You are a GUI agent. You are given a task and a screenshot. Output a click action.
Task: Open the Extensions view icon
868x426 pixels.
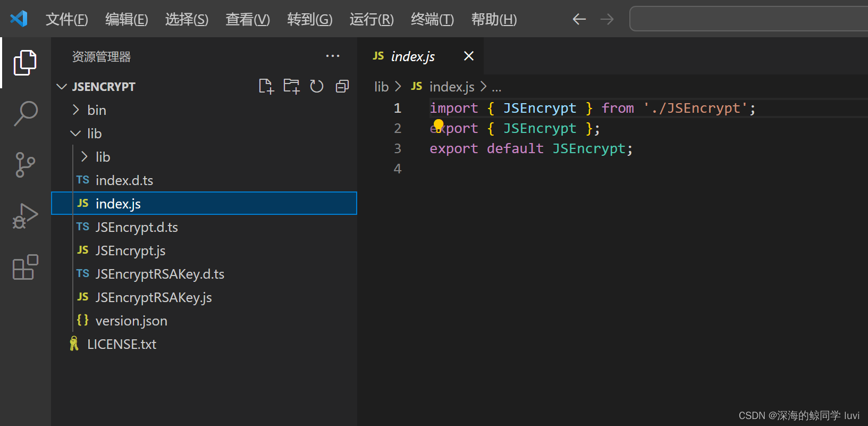(x=25, y=267)
